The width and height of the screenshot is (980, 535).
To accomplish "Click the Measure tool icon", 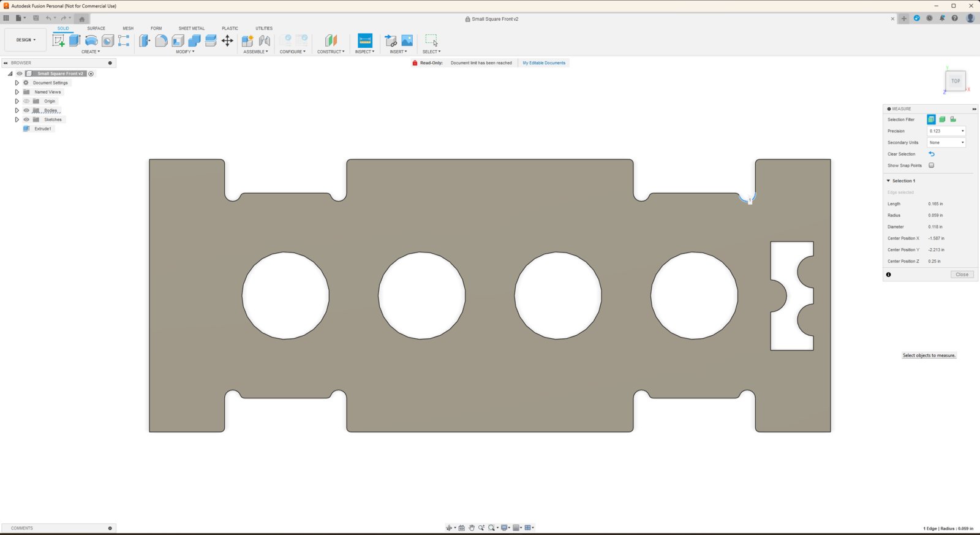I will pyautogui.click(x=365, y=40).
